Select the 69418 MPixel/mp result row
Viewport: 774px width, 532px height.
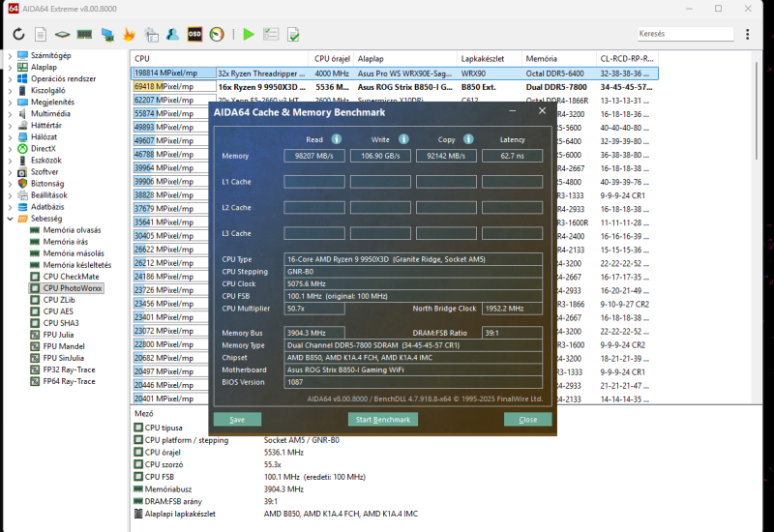tap(395, 87)
